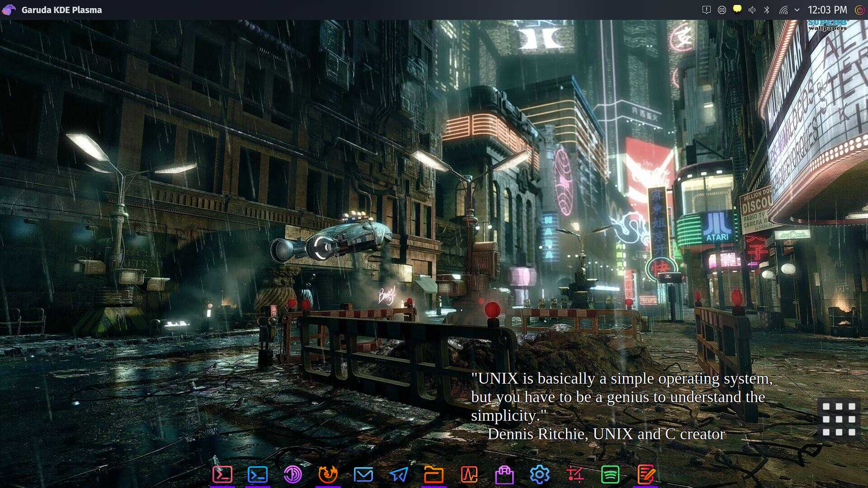Expand hidden system tray icons arrow
This screenshot has height=488, width=868.
[x=797, y=10]
